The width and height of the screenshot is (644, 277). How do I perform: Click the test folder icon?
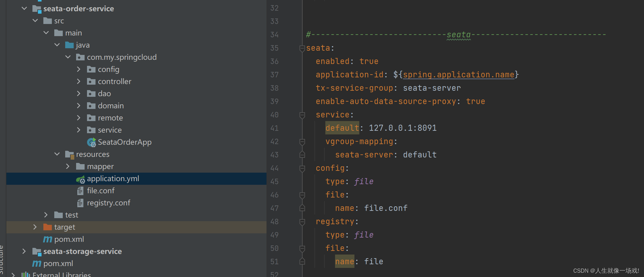pyautogui.click(x=59, y=215)
